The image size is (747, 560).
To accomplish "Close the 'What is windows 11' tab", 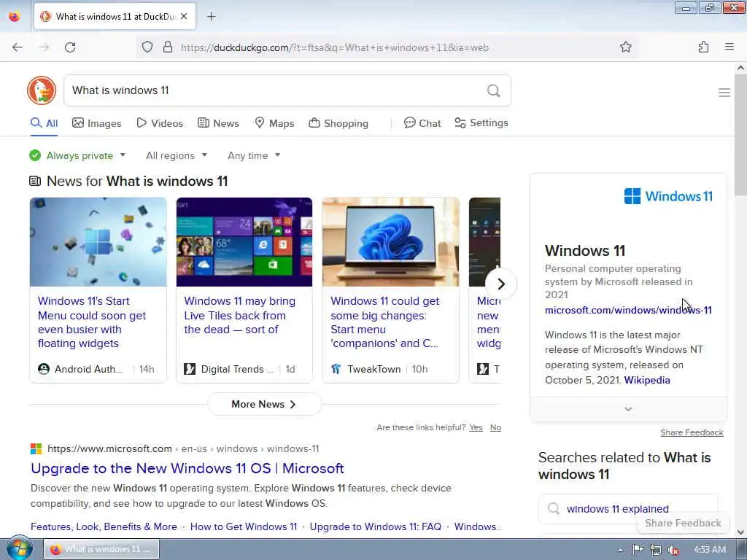I will (x=184, y=16).
